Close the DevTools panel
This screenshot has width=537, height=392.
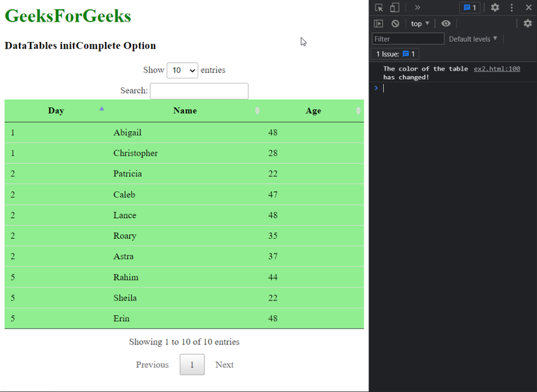click(x=529, y=8)
